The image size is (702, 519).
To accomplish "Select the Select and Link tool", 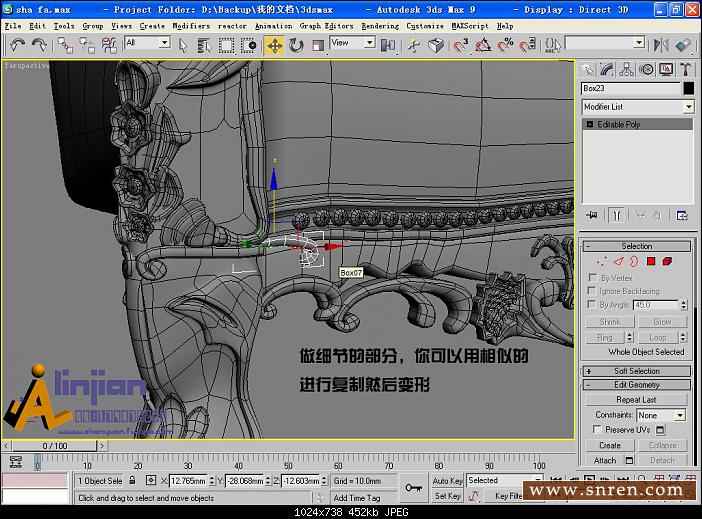I will (x=65, y=45).
